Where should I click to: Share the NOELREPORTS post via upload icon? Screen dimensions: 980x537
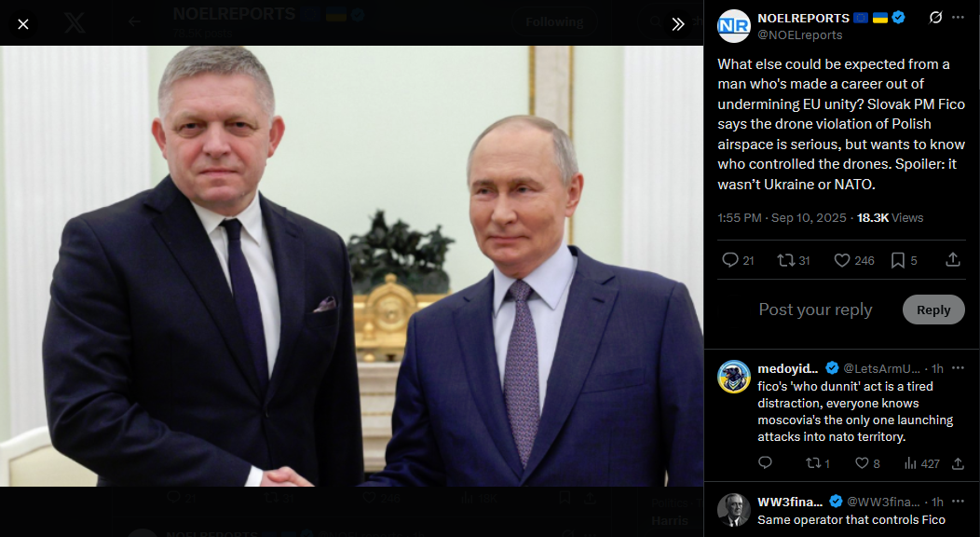pos(952,259)
